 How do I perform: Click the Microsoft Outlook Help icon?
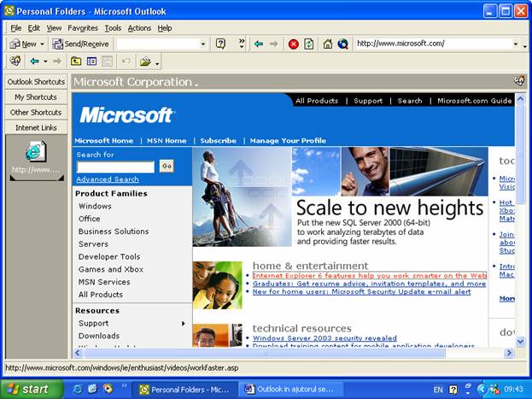pos(220,44)
